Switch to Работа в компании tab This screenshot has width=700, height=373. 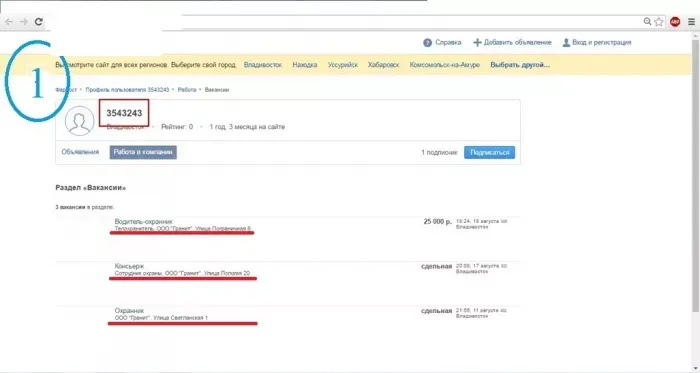click(143, 152)
